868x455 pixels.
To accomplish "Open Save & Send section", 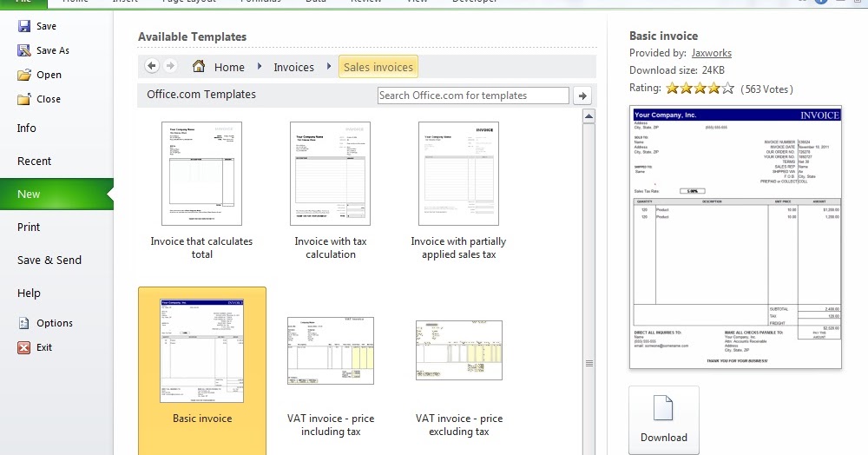I will tap(49, 260).
